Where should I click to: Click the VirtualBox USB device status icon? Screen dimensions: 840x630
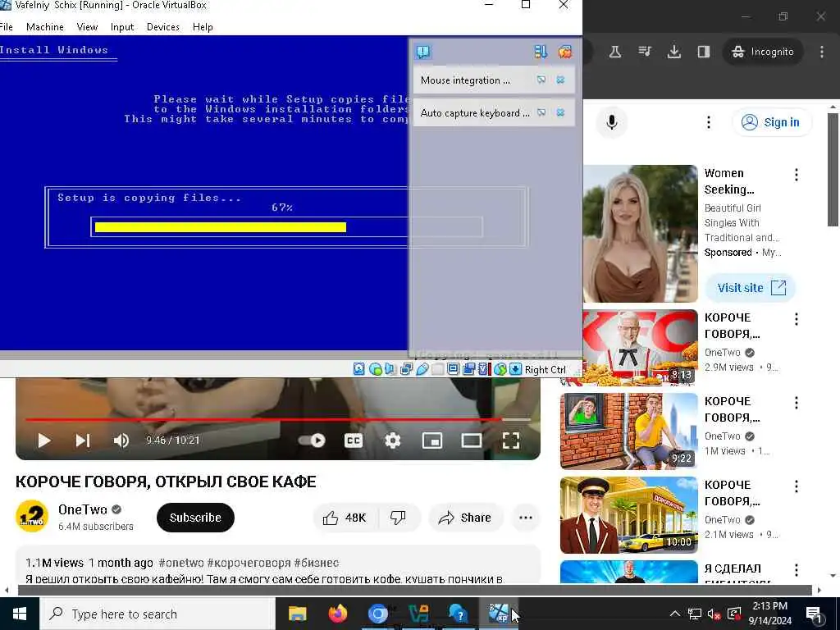pos(422,369)
